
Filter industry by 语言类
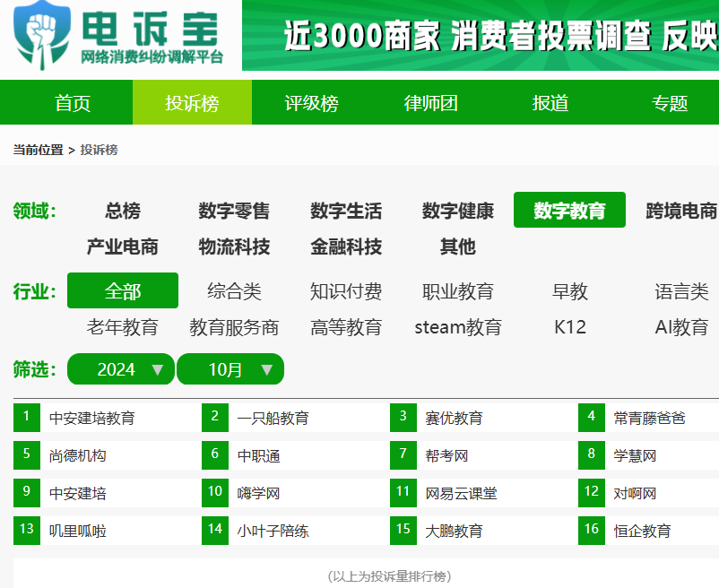[x=681, y=291]
